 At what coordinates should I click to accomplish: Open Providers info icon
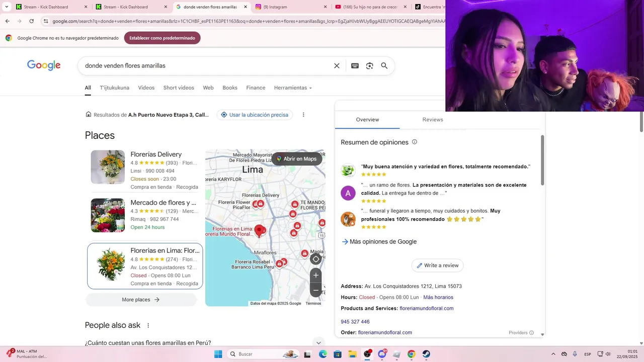pos(531,333)
